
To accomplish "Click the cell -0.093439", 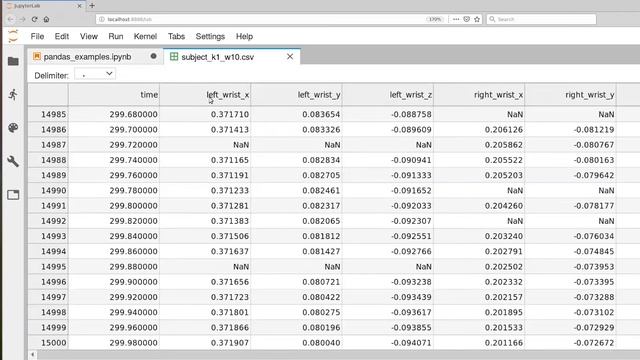I will [x=388, y=297].
